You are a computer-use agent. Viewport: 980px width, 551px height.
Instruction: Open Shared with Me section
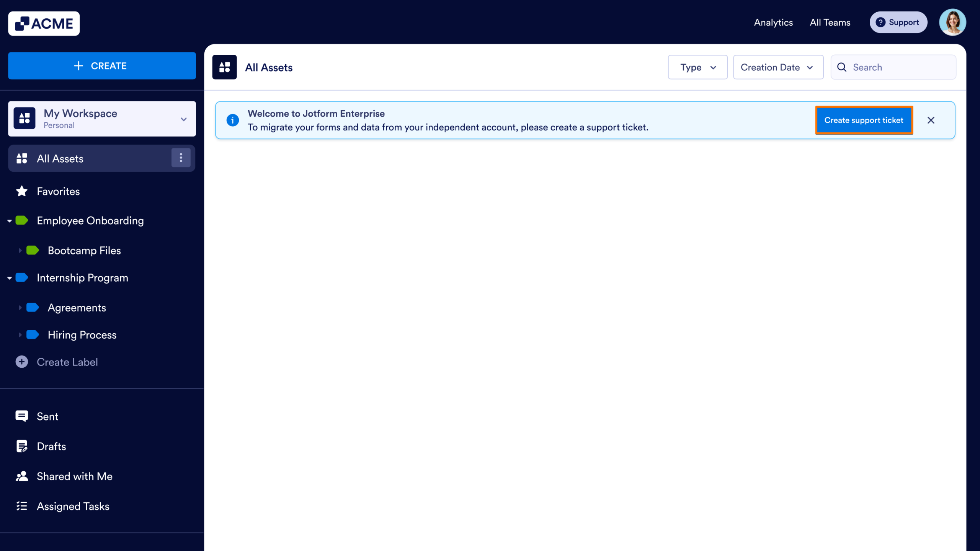[75, 476]
